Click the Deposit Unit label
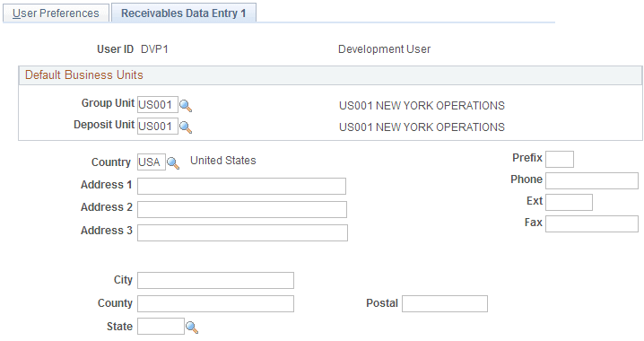The width and height of the screenshot is (644, 341). (104, 125)
